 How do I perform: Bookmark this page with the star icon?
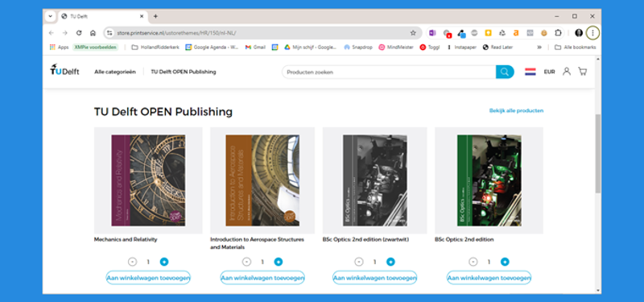coord(413,33)
